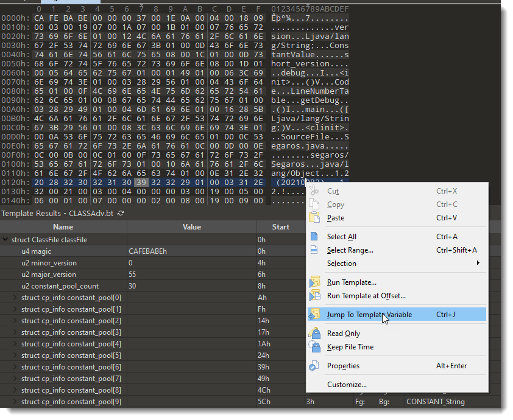Expand struct cp_info constant_pool[9]
The width and height of the screenshot is (513, 420).
(15, 401)
